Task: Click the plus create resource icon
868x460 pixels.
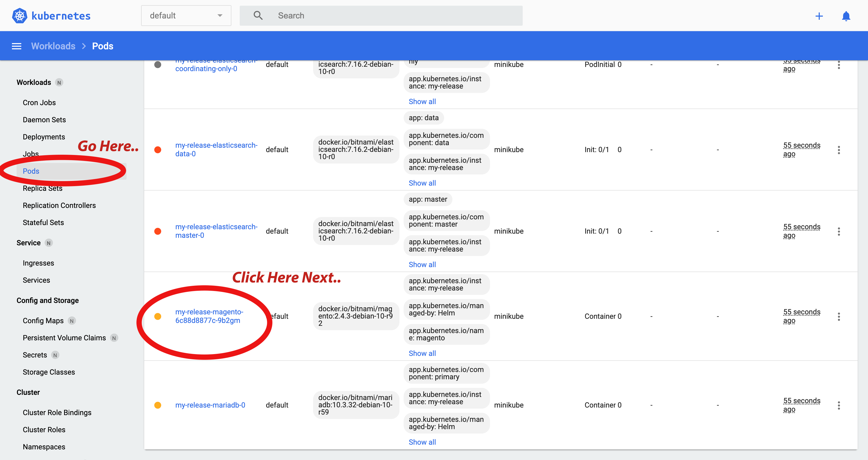Action: click(819, 16)
